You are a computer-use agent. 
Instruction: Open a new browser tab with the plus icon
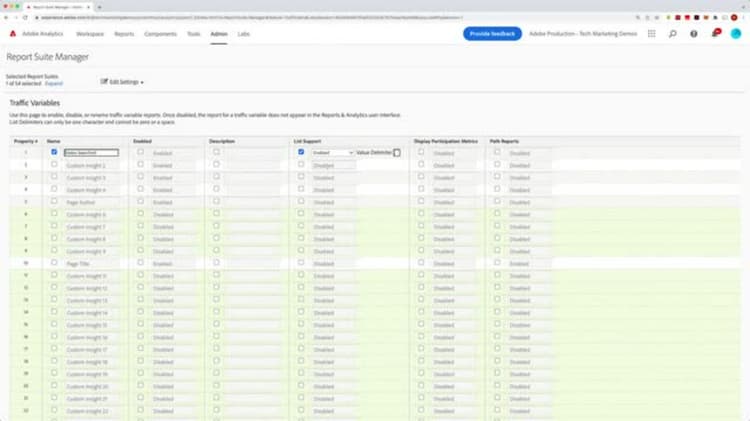click(x=99, y=7)
